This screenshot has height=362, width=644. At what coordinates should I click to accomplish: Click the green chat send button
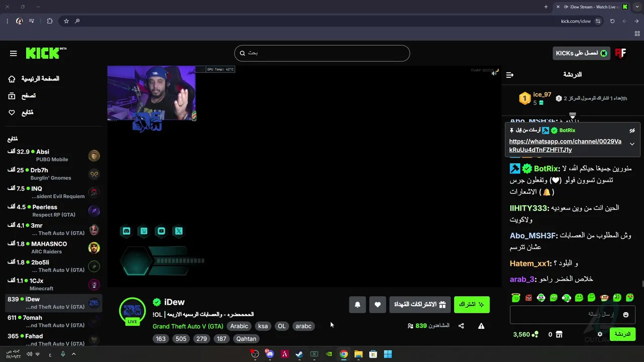click(622, 334)
